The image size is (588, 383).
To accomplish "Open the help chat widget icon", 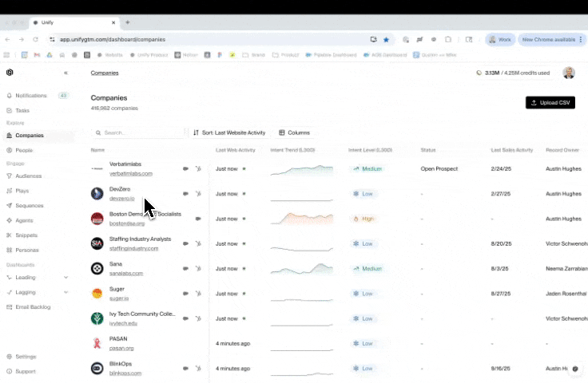I will click(x=575, y=369).
